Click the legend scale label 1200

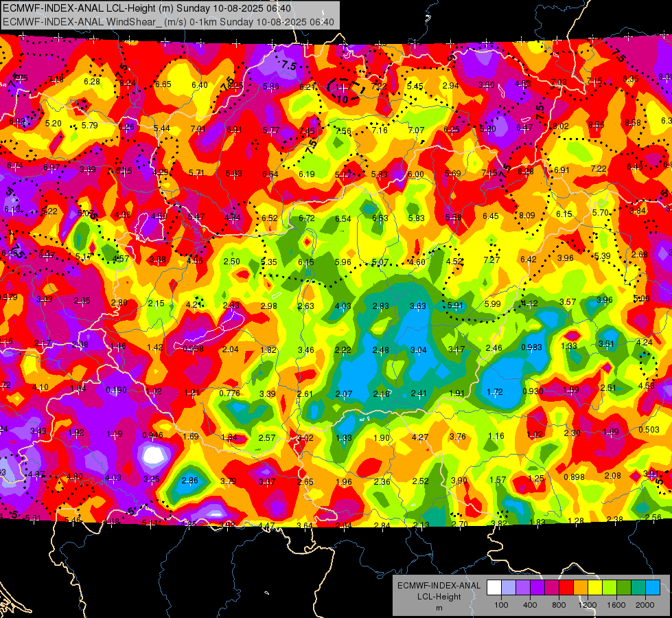coord(588,605)
